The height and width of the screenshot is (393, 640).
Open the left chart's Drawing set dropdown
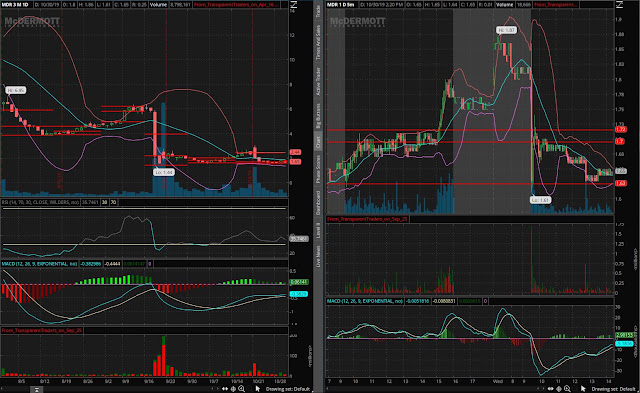[288, 389]
